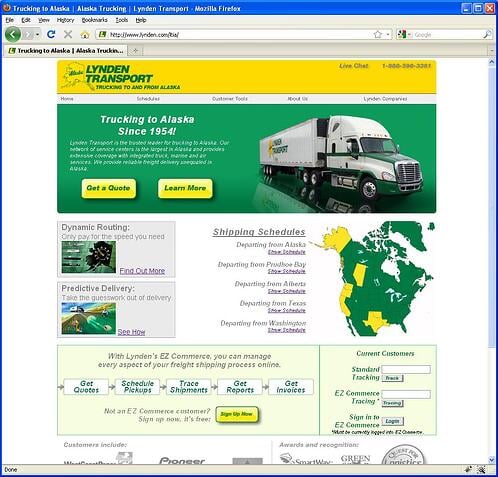
Task: Open About Us navigation item
Action: [x=297, y=99]
